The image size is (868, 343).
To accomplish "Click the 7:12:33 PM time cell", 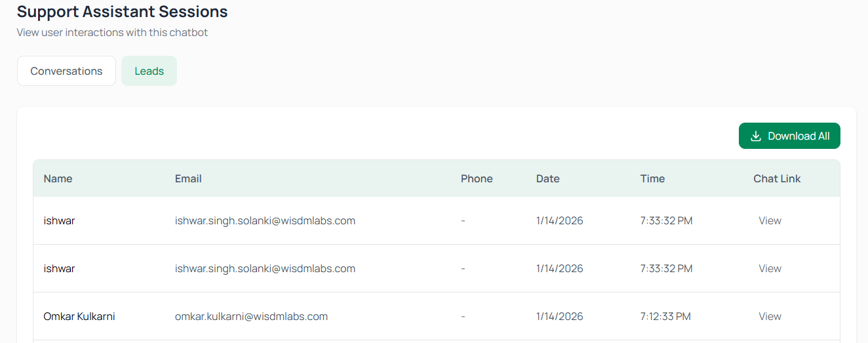I will [x=665, y=316].
